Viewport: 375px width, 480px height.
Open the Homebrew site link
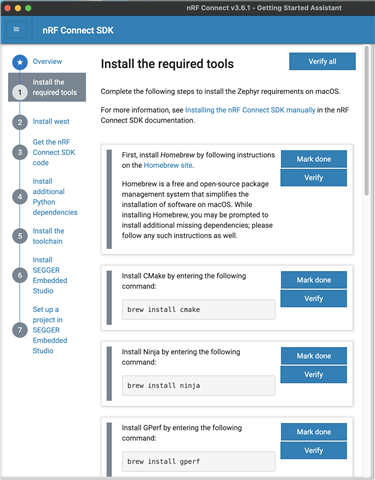click(168, 165)
